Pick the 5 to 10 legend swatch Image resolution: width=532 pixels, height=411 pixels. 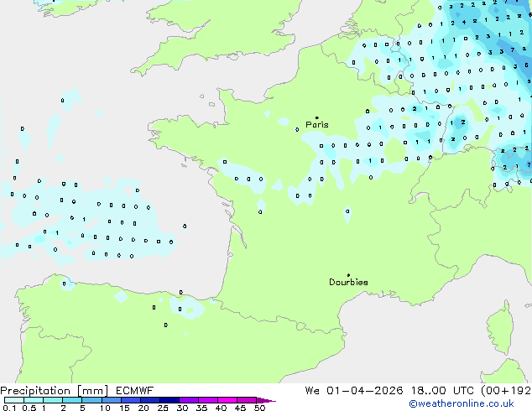91,400
